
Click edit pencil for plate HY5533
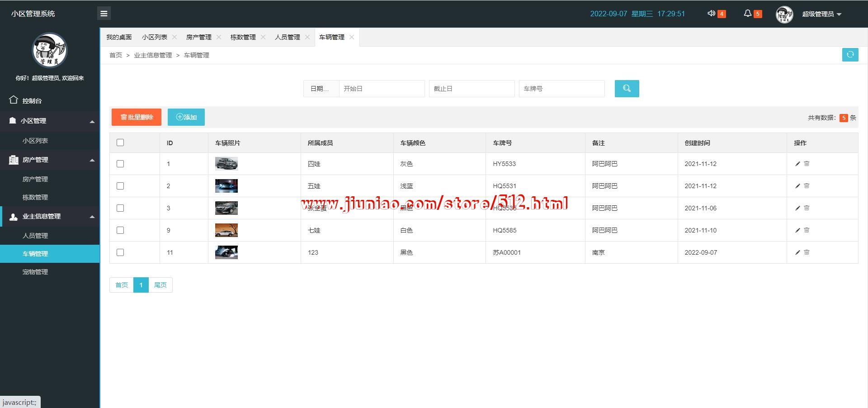(x=797, y=164)
